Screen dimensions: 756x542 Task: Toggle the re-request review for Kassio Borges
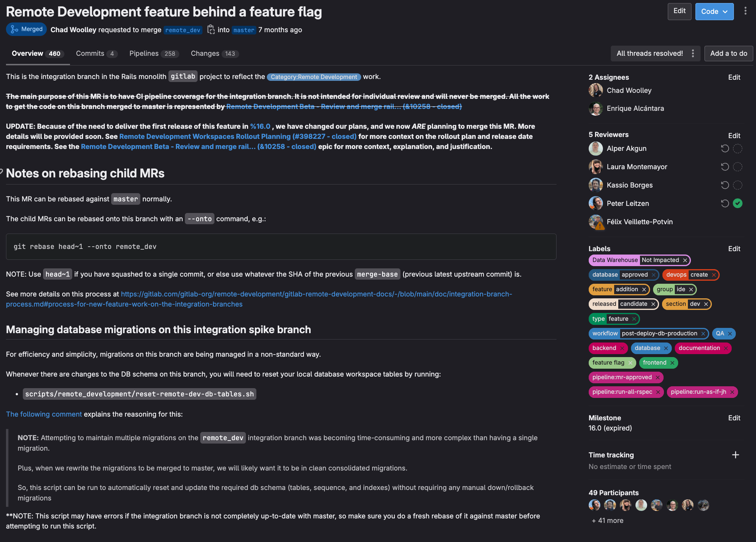(725, 184)
